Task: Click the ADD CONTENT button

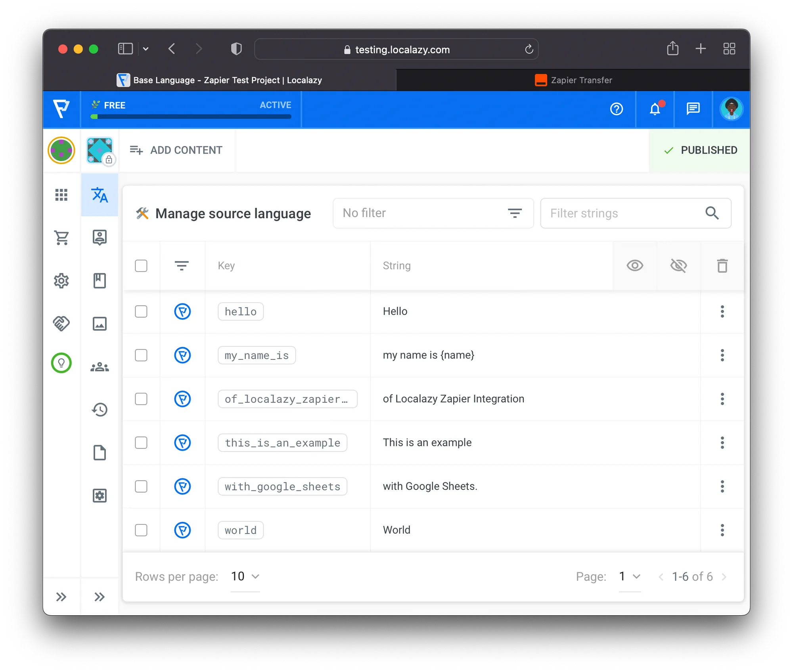Action: point(176,150)
